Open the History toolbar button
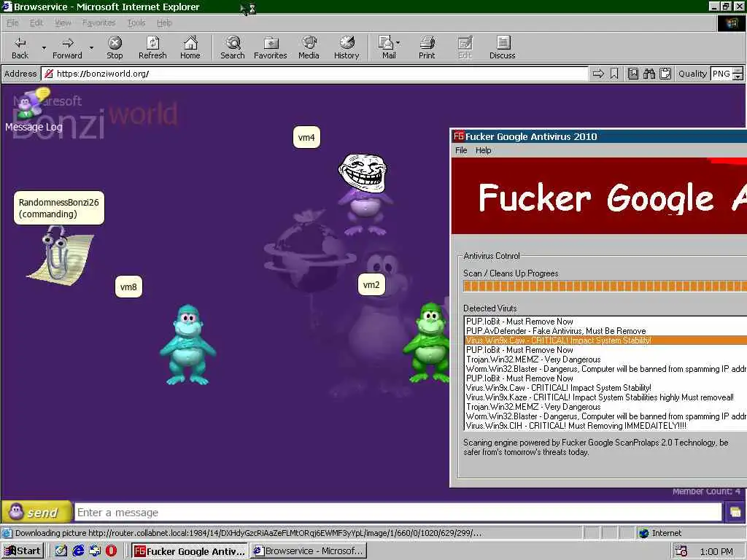 coord(347,47)
